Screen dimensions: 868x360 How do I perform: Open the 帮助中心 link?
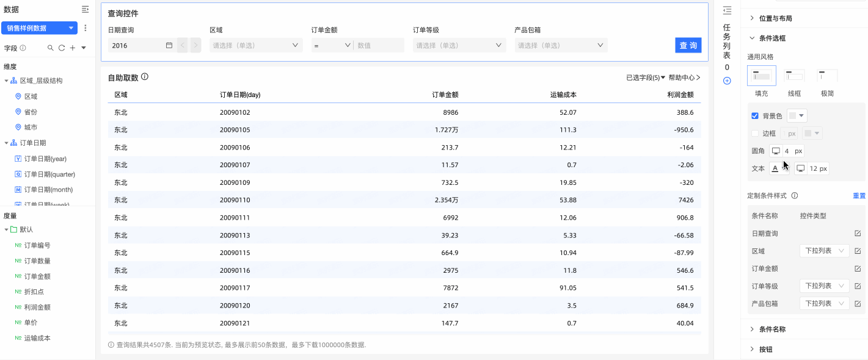(x=684, y=77)
